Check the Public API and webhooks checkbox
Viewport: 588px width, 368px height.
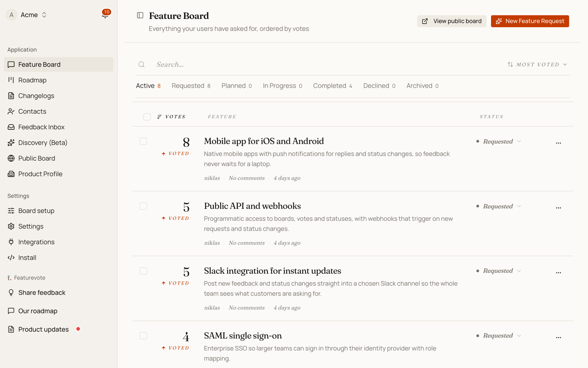click(x=143, y=206)
